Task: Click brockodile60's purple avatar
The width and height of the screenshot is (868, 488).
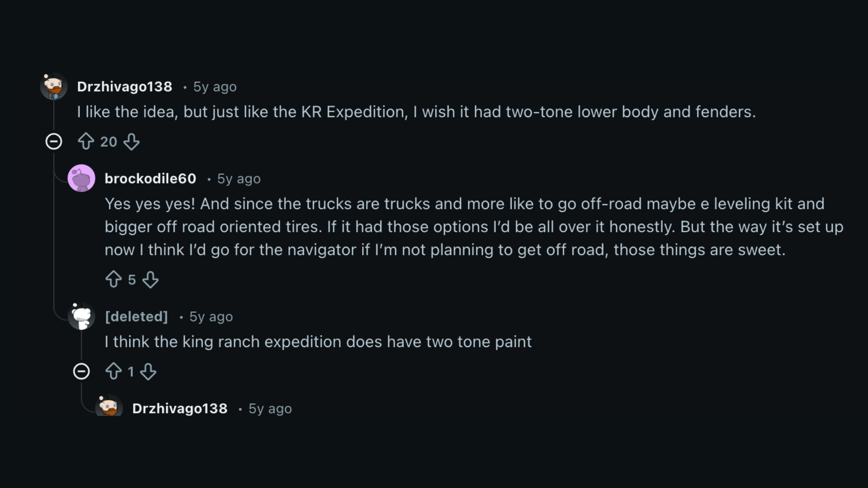Action: coord(81,178)
